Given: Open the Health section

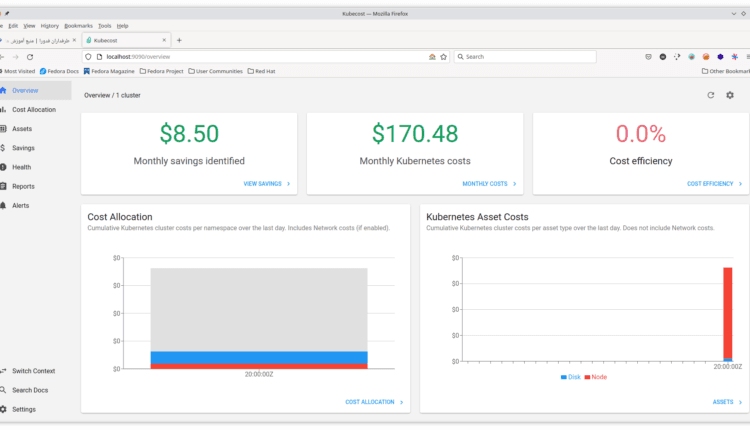Looking at the screenshot, I should pyautogui.click(x=22, y=167).
